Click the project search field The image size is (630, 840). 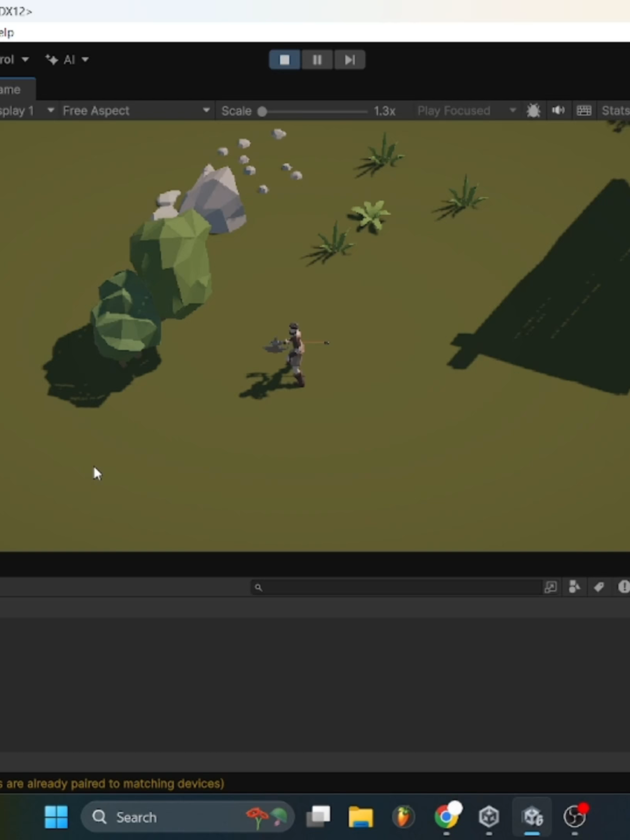point(396,587)
